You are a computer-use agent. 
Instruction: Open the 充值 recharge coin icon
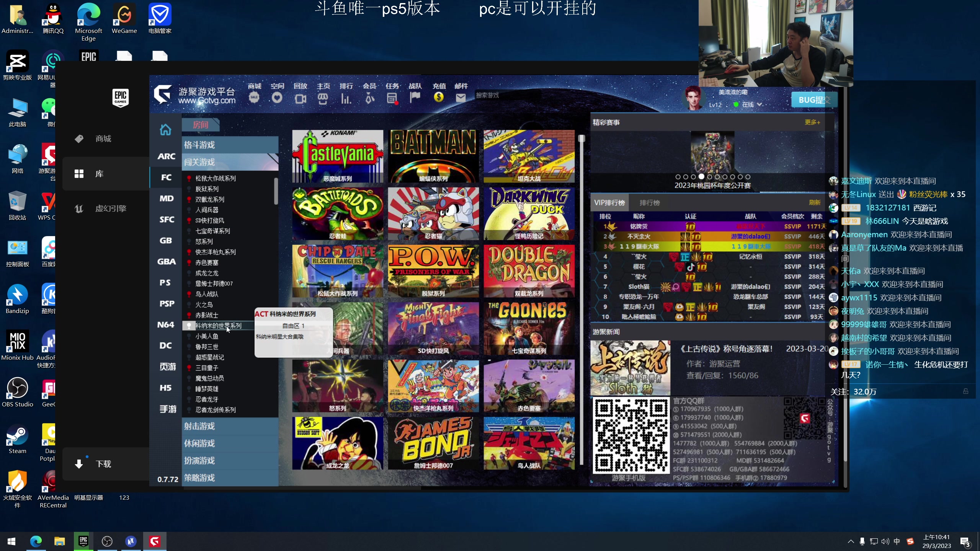[x=439, y=97]
